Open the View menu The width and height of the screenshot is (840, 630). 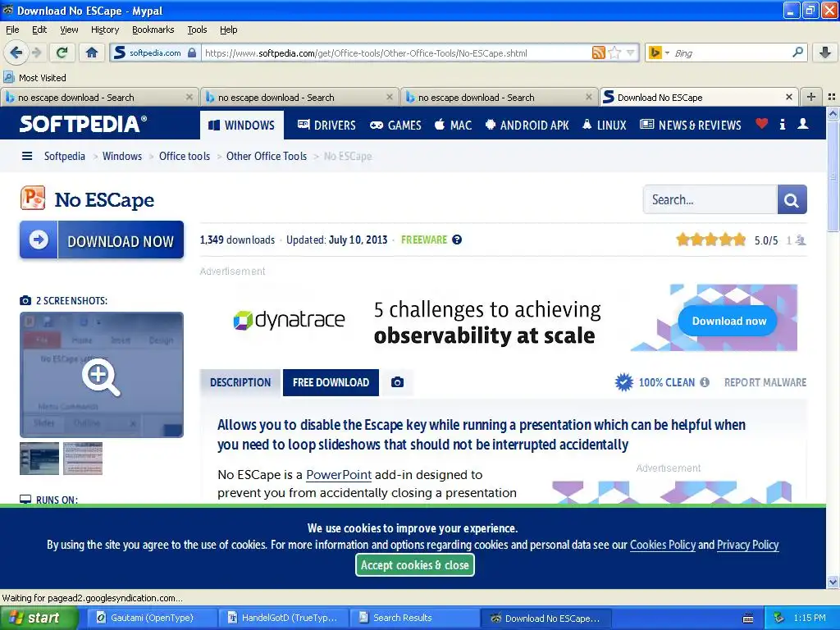point(69,30)
